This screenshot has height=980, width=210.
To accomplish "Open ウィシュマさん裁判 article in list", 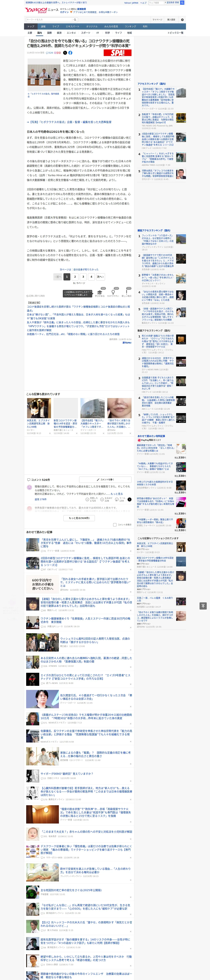I will [x=95, y=640].
